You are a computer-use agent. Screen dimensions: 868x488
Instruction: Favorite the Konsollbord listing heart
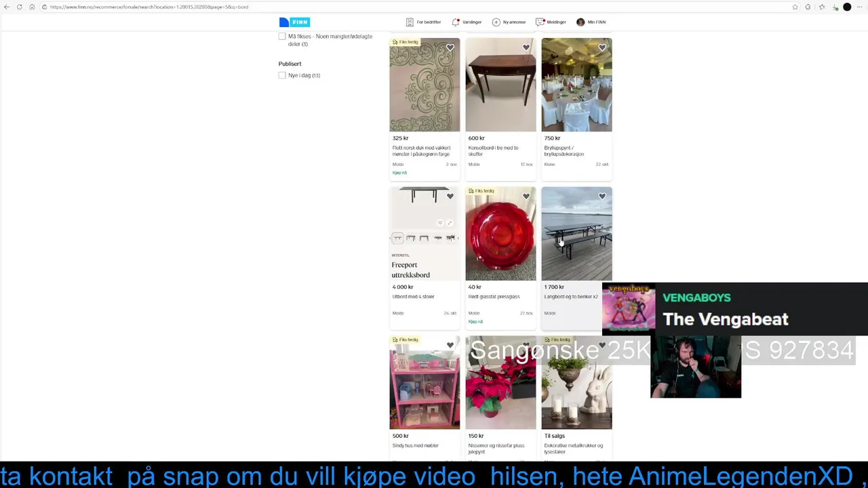pos(526,47)
